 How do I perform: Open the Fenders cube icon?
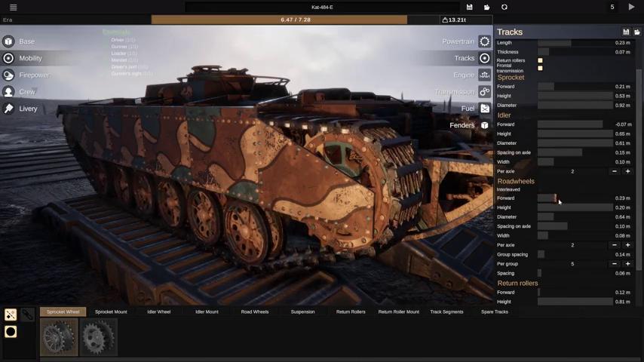pyautogui.click(x=485, y=125)
